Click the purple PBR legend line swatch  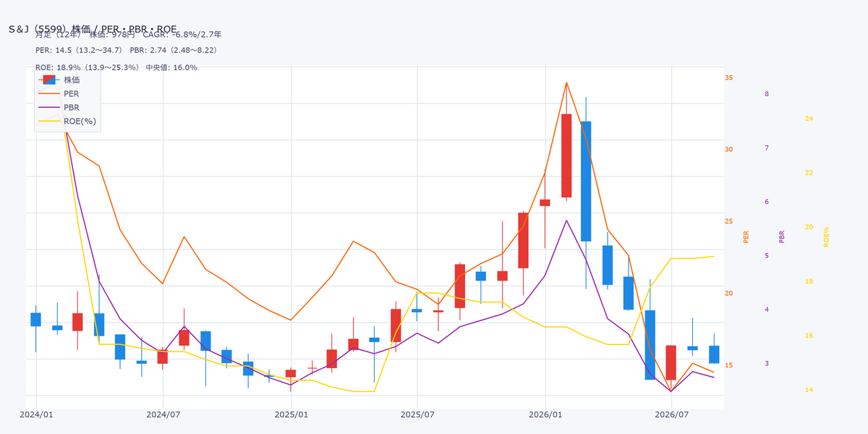pos(48,107)
